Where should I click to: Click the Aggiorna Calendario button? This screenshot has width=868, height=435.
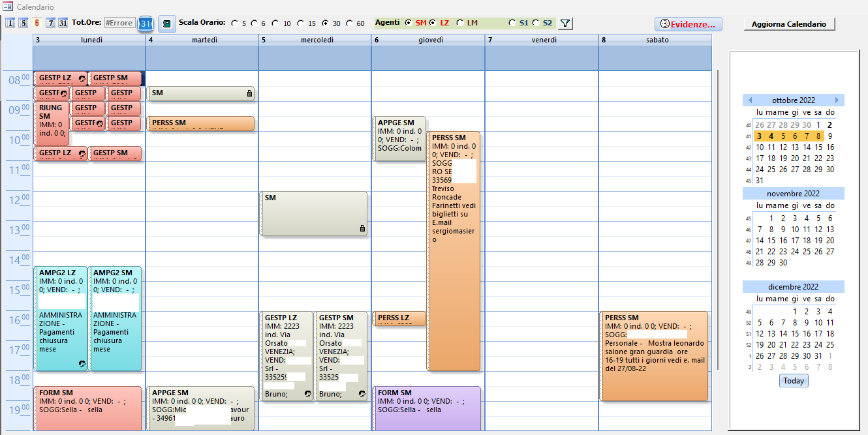pos(789,24)
